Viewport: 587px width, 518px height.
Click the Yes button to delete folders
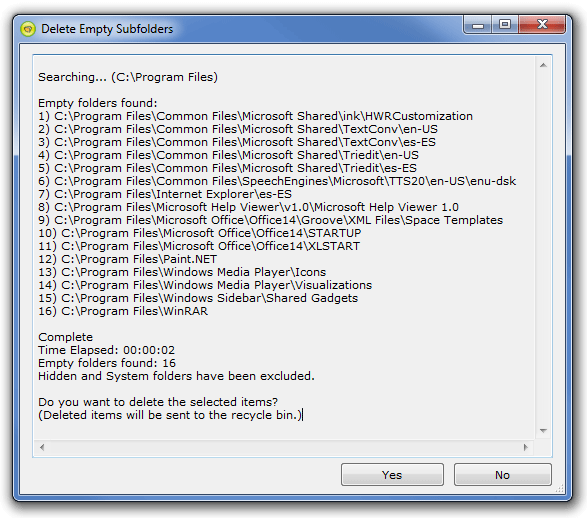coord(392,475)
